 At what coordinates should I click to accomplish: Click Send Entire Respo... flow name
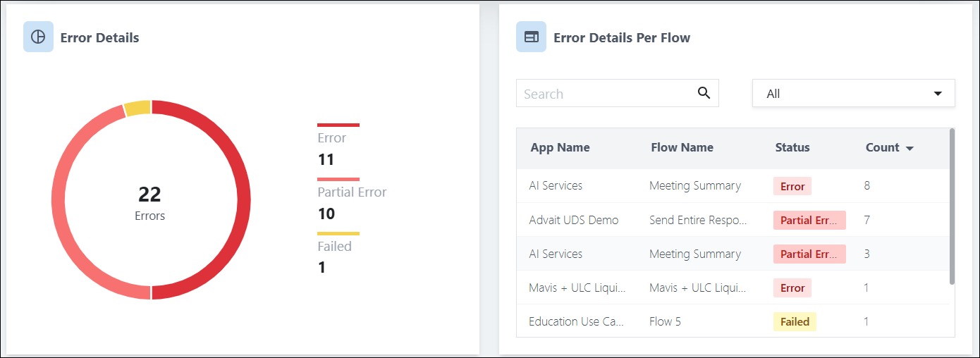pos(698,220)
